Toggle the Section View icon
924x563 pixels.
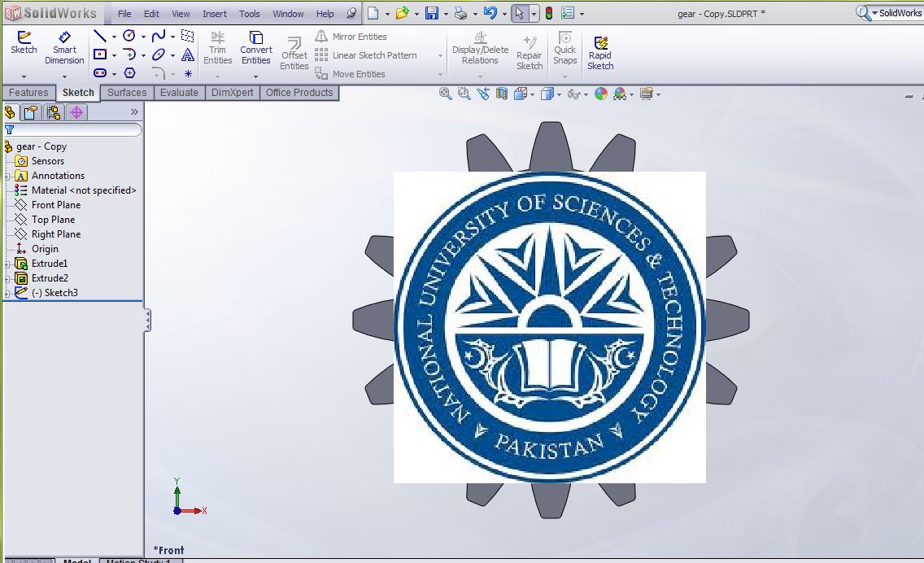pos(502,93)
